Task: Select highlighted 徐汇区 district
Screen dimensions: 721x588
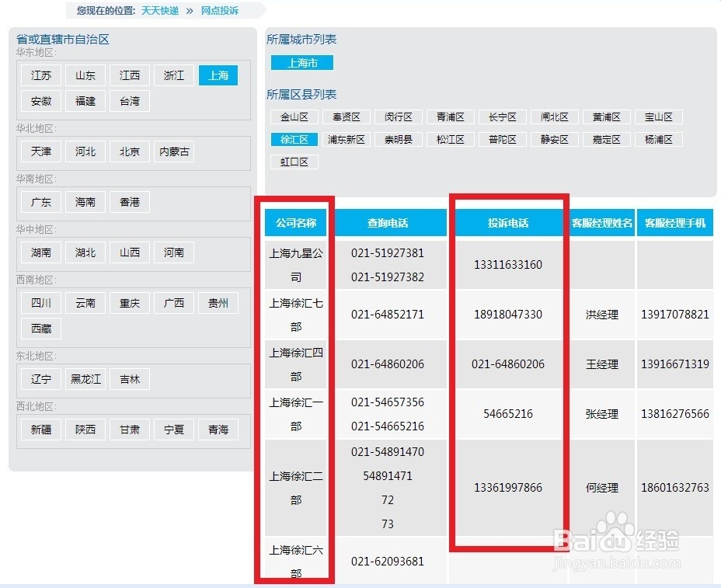Action: (294, 139)
